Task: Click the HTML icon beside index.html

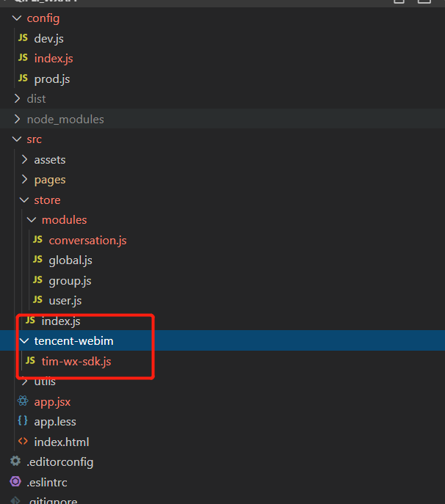Action: (x=23, y=442)
